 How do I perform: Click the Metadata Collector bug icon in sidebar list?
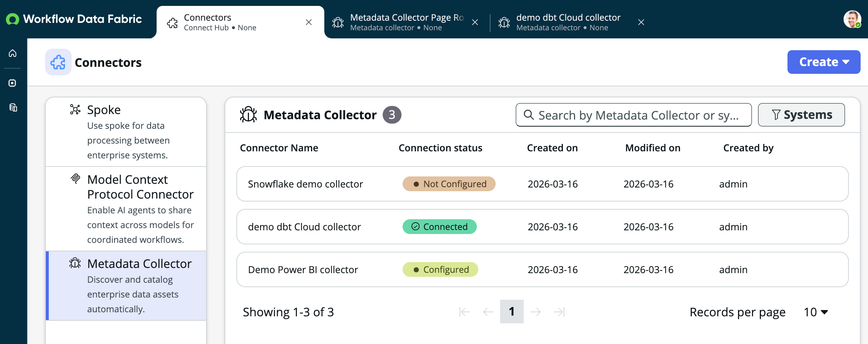75,263
